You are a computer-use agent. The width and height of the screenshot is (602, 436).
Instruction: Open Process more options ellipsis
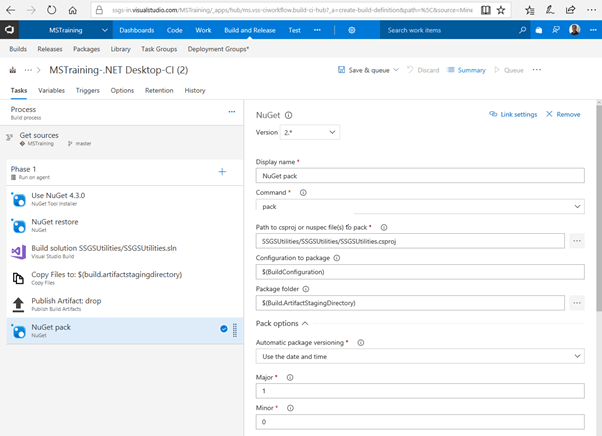[x=232, y=112]
